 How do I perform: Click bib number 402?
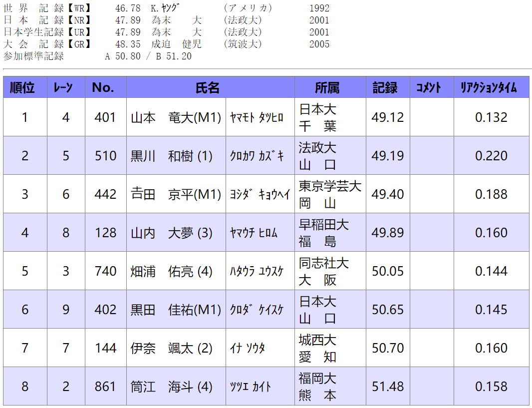(x=105, y=310)
